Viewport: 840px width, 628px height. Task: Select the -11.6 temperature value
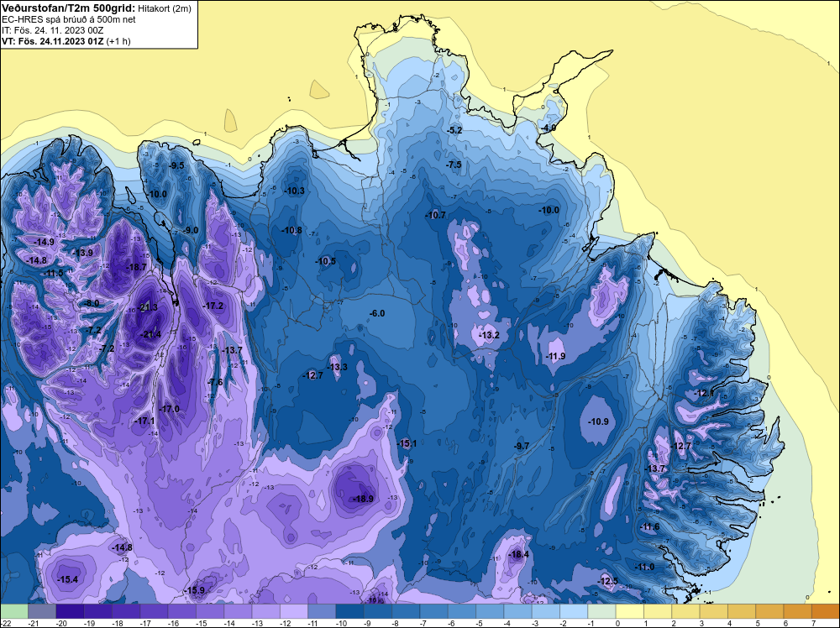(649, 526)
